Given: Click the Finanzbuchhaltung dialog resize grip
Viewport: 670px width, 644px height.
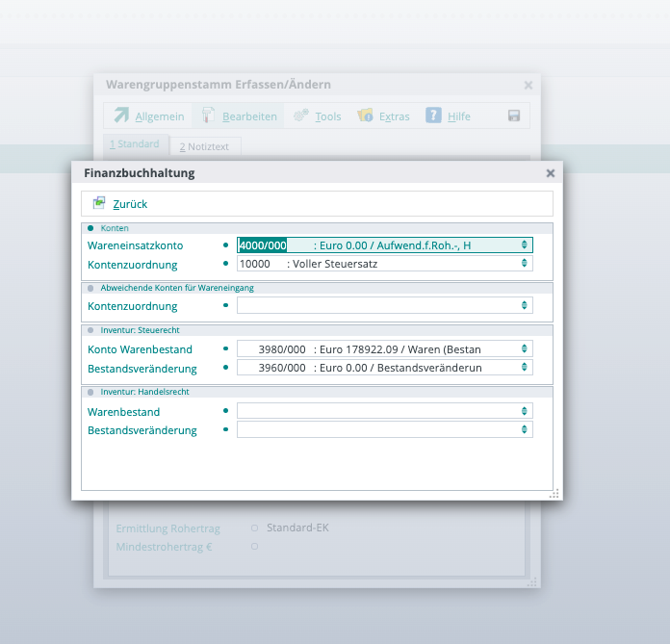Looking at the screenshot, I should point(554,493).
